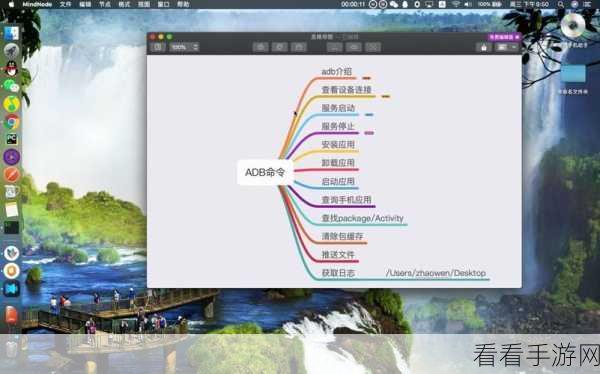Open the 格式 menu

coord(124,5)
